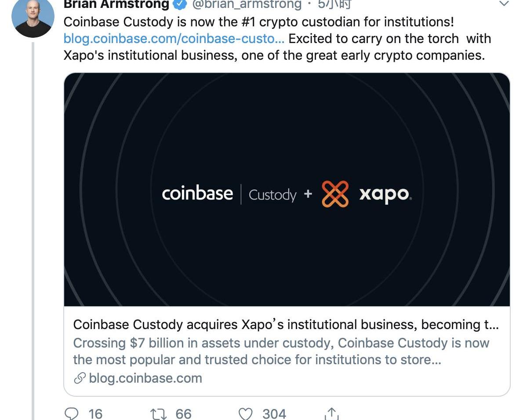Open the blog.coinbase.com/coinbase-custo... link

point(174,39)
